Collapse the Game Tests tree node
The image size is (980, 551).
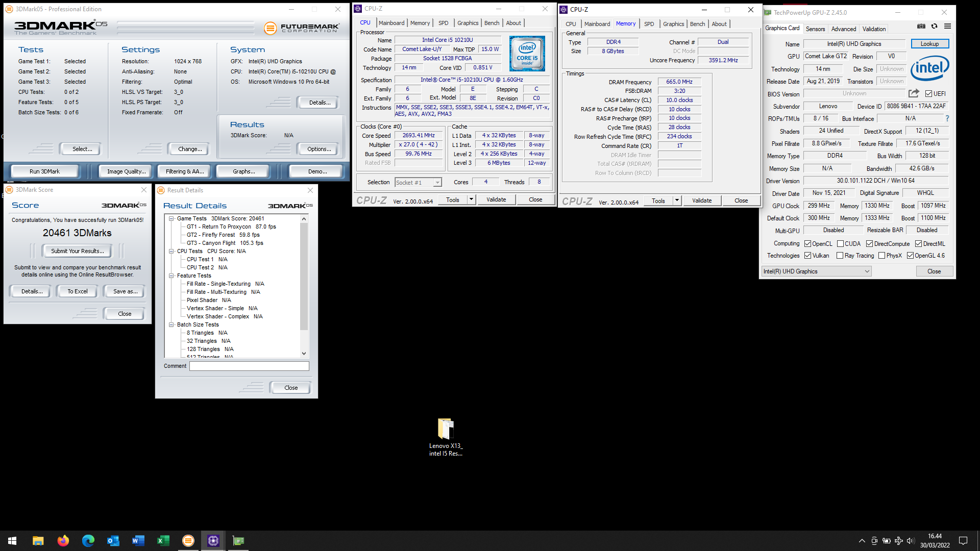click(171, 218)
